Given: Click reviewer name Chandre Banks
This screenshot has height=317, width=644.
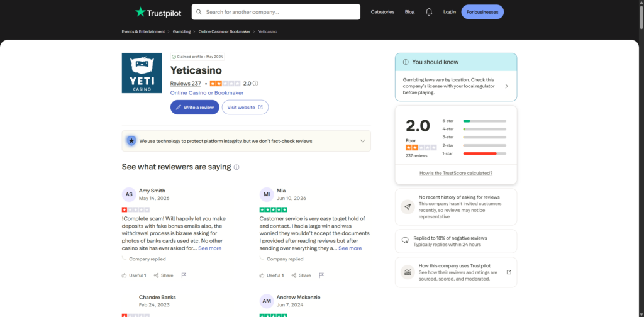Looking at the screenshot, I should tap(157, 298).
